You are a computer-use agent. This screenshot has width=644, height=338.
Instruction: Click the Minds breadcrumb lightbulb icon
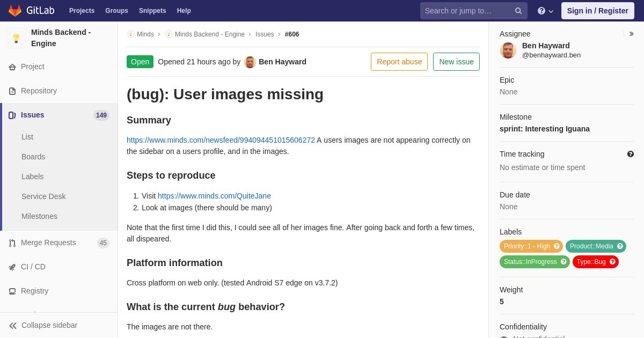pos(130,34)
